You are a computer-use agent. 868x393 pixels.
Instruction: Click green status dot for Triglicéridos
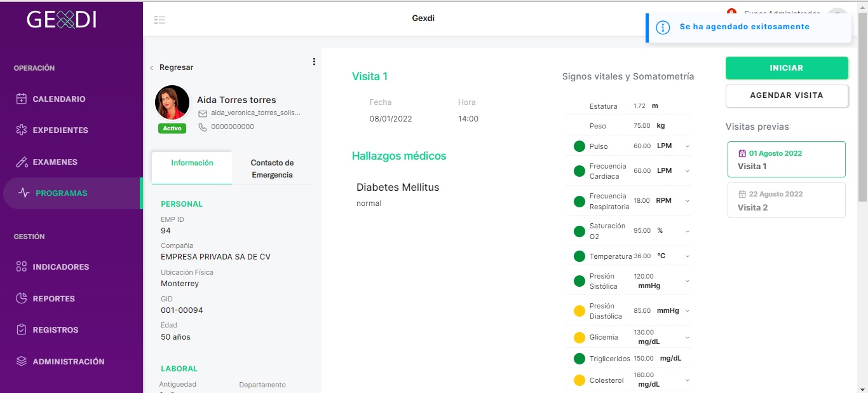click(x=580, y=359)
